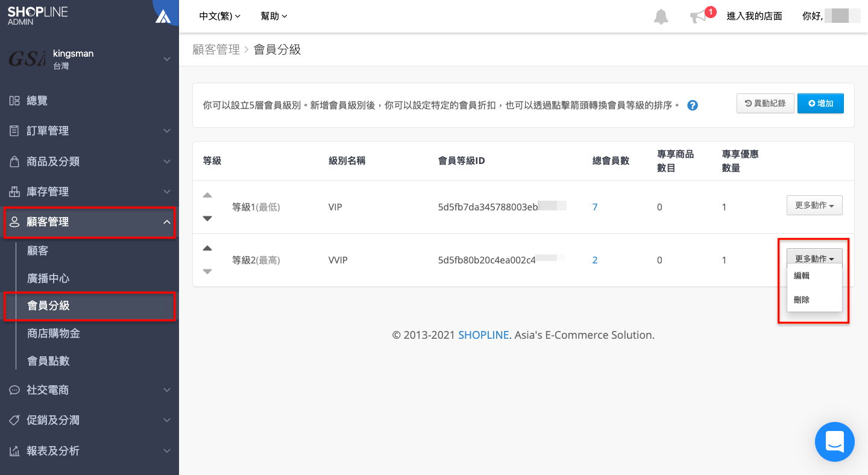The image size is (868, 475).
Task: Click VVIP row's down arrow
Action: coord(207,271)
